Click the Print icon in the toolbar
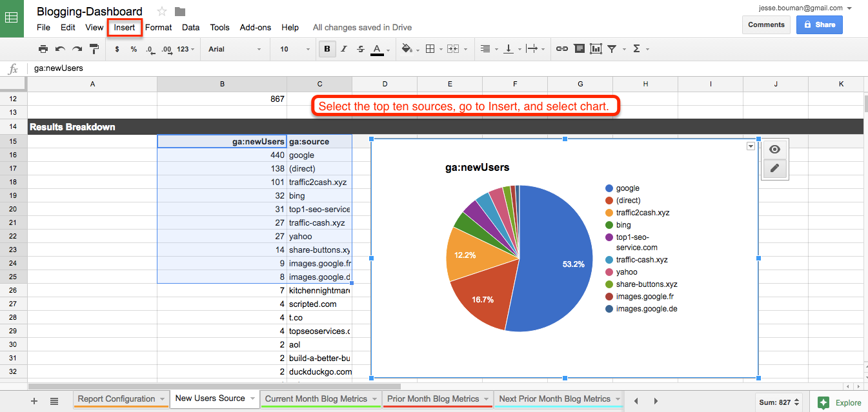The image size is (868, 412). 43,49
